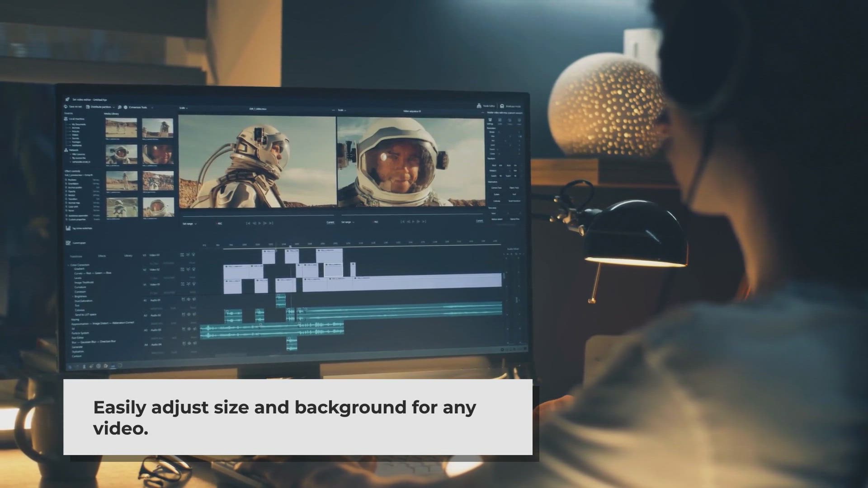
Task: Expand the Brightness effect entry
Action: tap(73, 296)
